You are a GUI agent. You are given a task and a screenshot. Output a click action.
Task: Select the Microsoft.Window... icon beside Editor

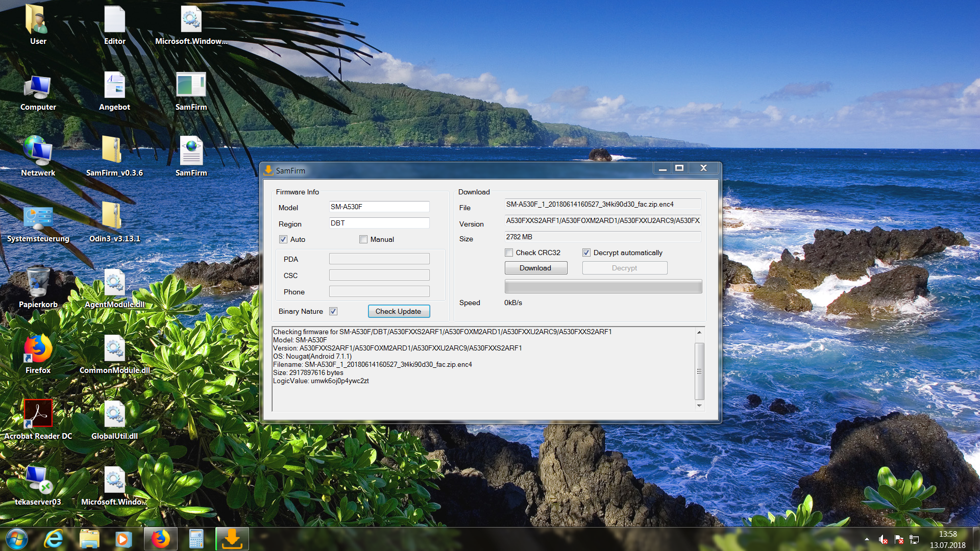pos(191,24)
